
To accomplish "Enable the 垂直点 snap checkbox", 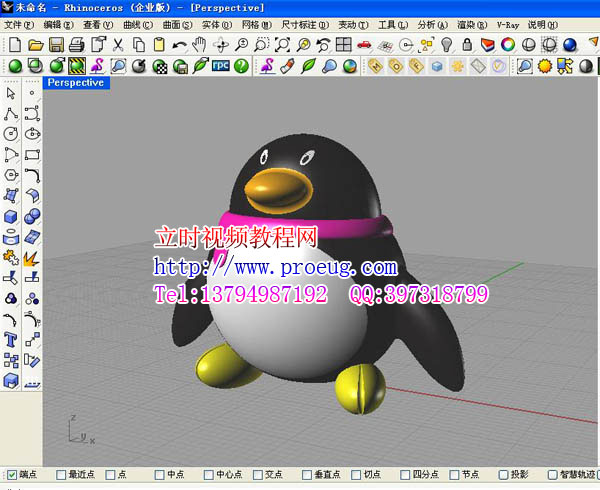I will pos(307,475).
